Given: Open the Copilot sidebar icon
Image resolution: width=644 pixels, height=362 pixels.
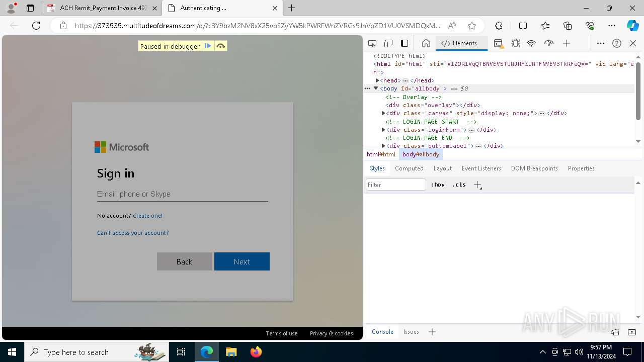Looking at the screenshot, I should coord(632,26).
